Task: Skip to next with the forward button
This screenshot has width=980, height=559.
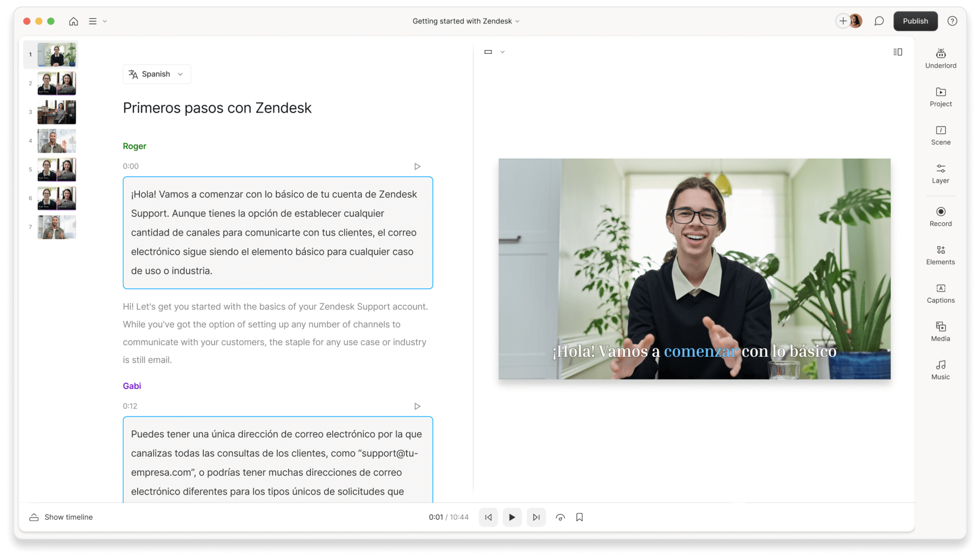Action: (536, 517)
